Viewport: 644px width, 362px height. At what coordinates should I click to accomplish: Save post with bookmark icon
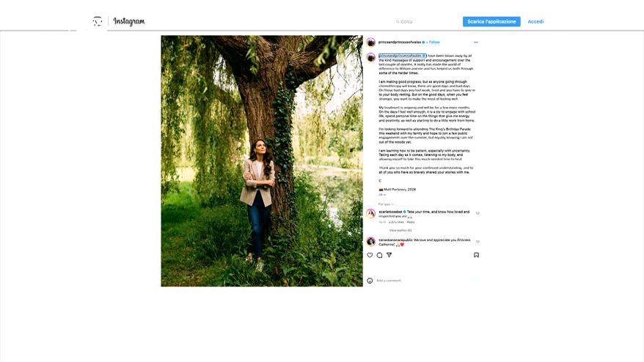click(x=476, y=255)
